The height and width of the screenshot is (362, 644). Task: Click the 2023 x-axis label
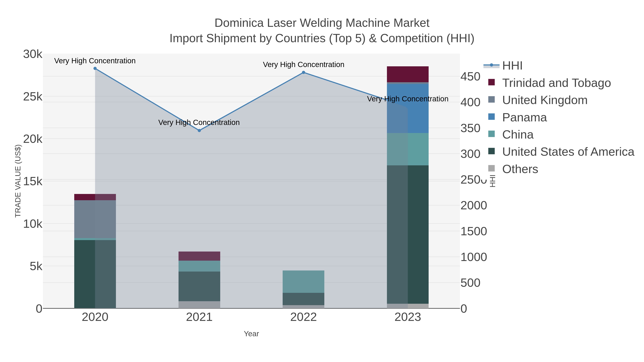click(x=408, y=317)
